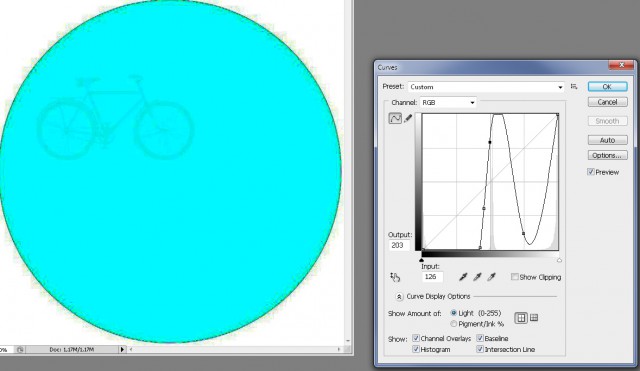The image size is (640, 371).
Task: Select the edit points curve tool
Action: pos(395,118)
